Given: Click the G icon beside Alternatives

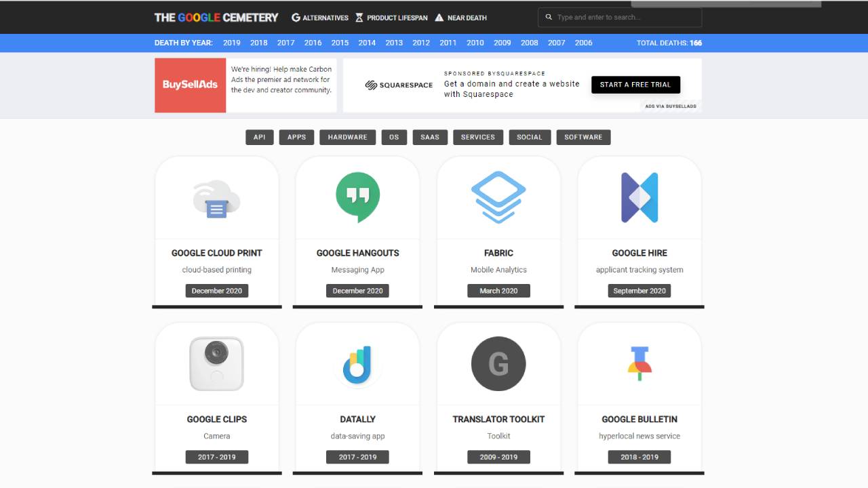Looking at the screenshot, I should click(296, 18).
